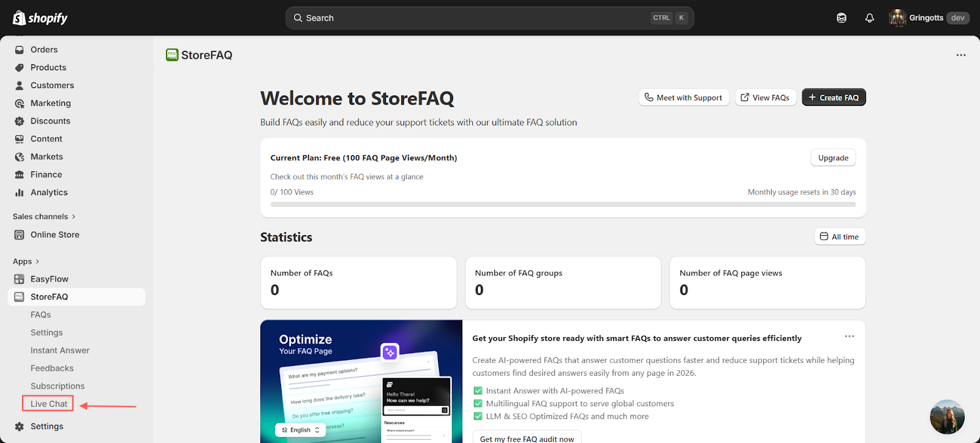980x443 pixels.
Task: Open the English language selector on the banner
Action: pos(301,430)
